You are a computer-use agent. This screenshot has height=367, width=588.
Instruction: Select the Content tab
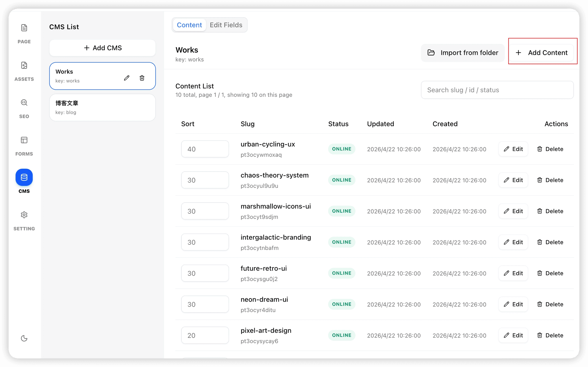189,25
